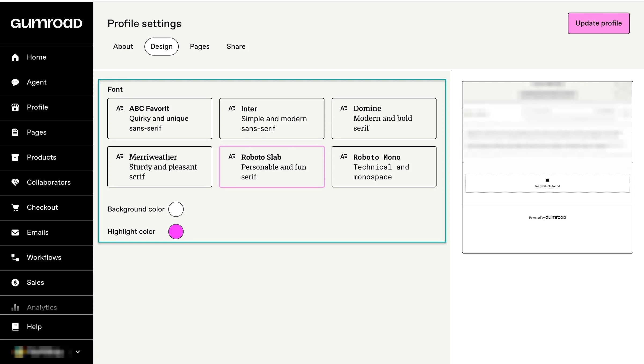Click the Powered by Gumroad preview link

547,218
